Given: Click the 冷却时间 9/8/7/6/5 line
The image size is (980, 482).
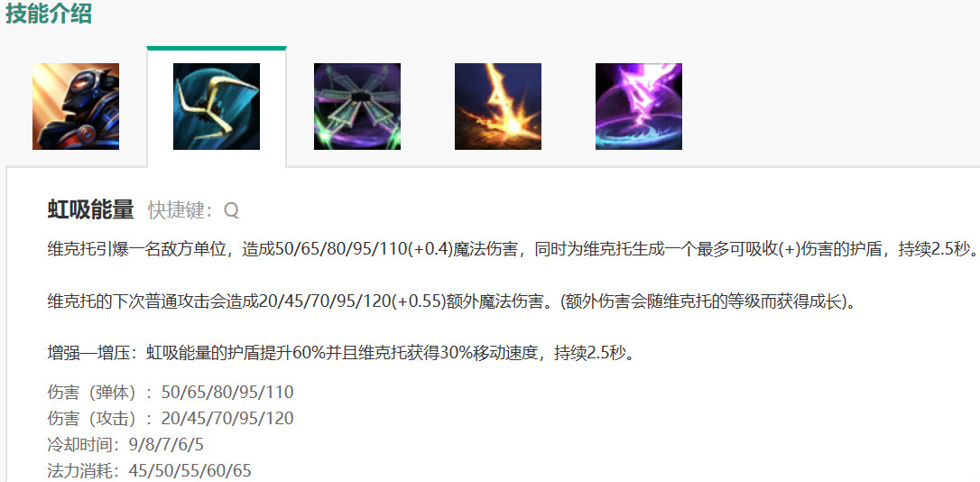Looking at the screenshot, I should coord(125,444).
